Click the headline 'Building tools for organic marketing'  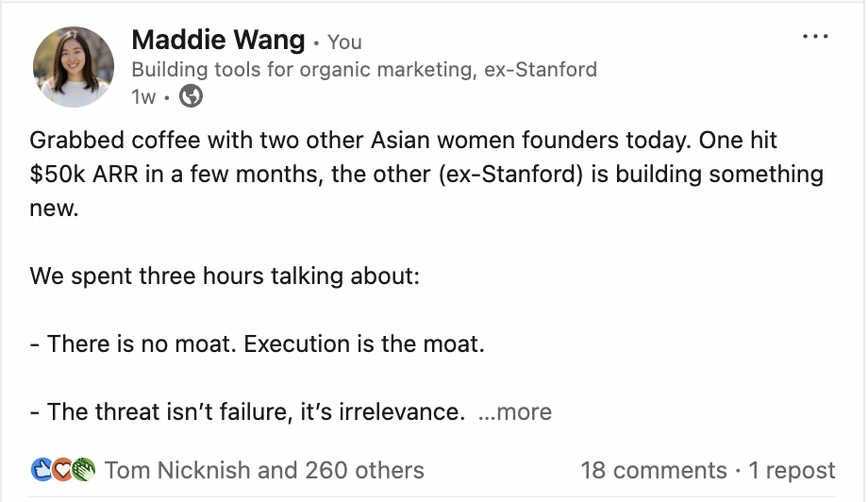pos(304,70)
